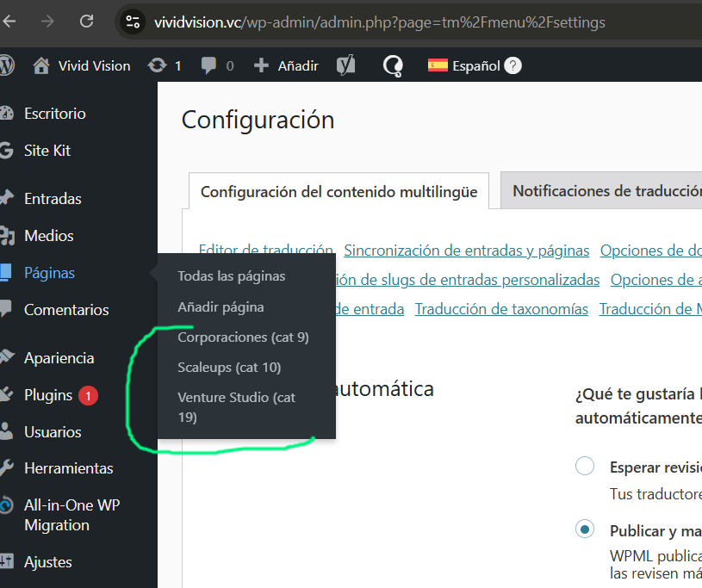Click the browser reload icon
Viewport: 702px width, 588px height.
pyautogui.click(x=86, y=22)
